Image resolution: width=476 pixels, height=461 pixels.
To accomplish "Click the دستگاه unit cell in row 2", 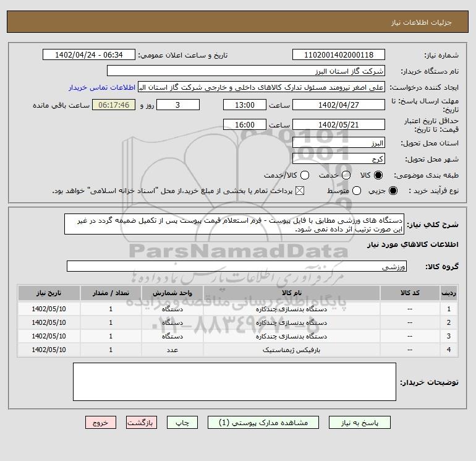I will [x=172, y=323].
